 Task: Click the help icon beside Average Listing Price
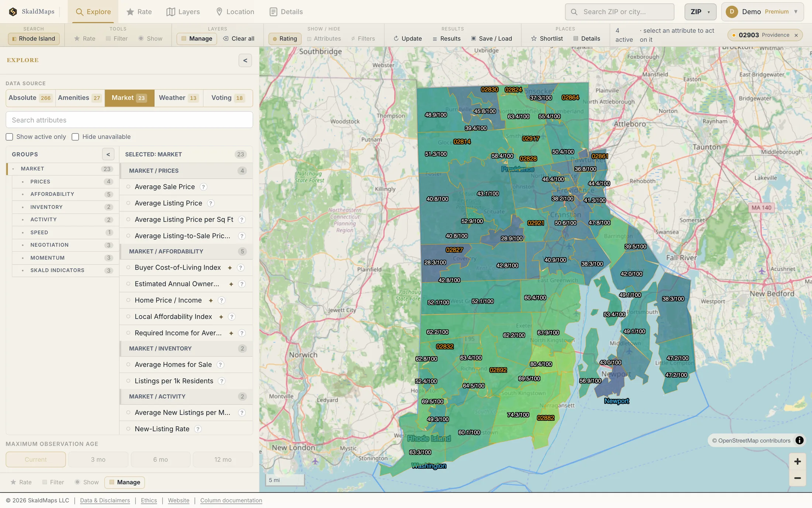point(210,203)
